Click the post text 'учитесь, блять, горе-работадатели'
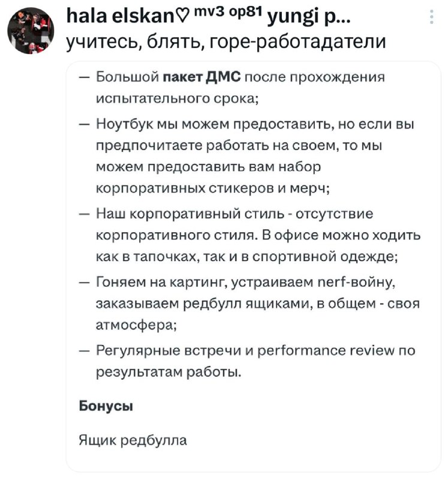The height and width of the screenshot is (480, 448). click(226, 42)
